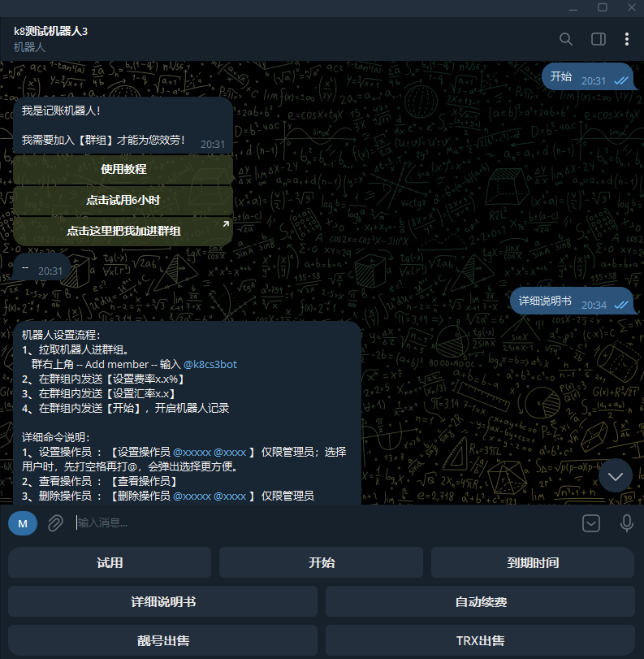The width and height of the screenshot is (644, 659).
Task: Click the '--' message bubble at 20:31
Action: coord(41,267)
